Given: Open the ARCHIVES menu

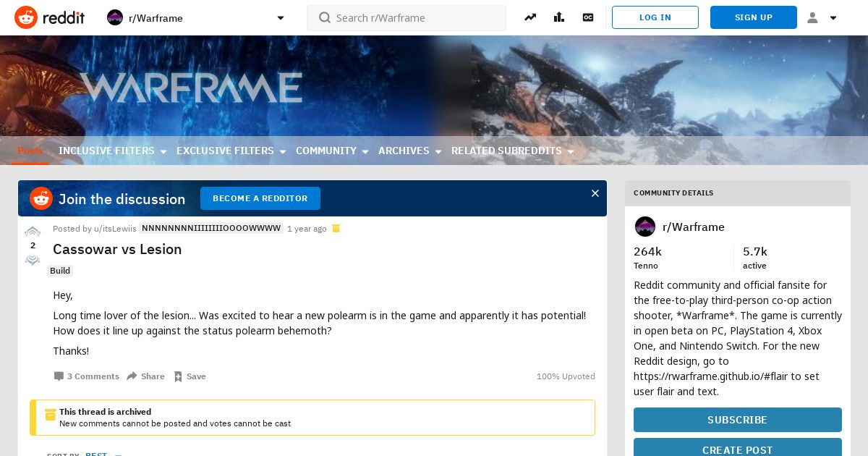Looking at the screenshot, I should click(404, 151).
